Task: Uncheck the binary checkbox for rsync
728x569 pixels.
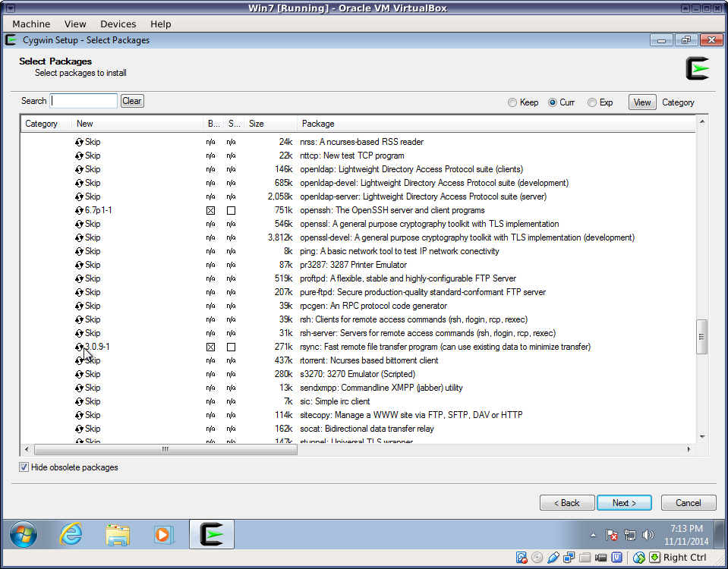Action: click(211, 347)
